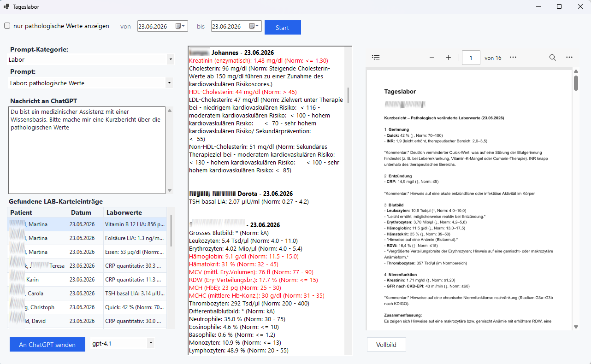
Task: Zoom in the PDF with the plus icon
Action: point(448,58)
